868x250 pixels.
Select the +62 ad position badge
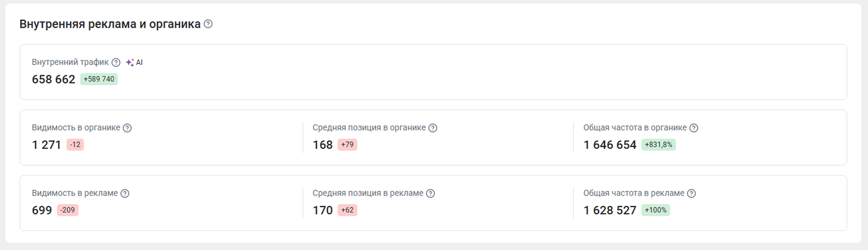[x=347, y=210]
